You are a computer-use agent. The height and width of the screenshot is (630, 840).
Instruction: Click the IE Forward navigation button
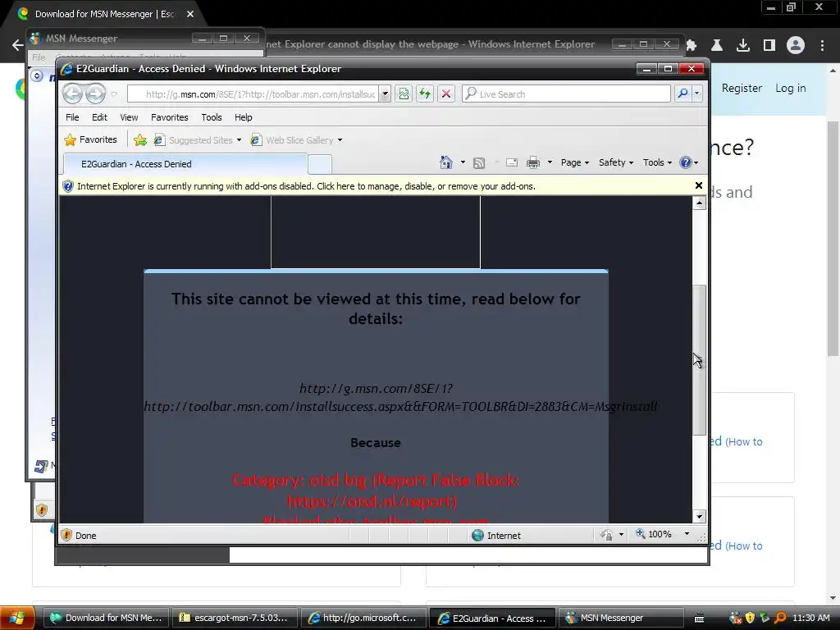pyautogui.click(x=96, y=94)
